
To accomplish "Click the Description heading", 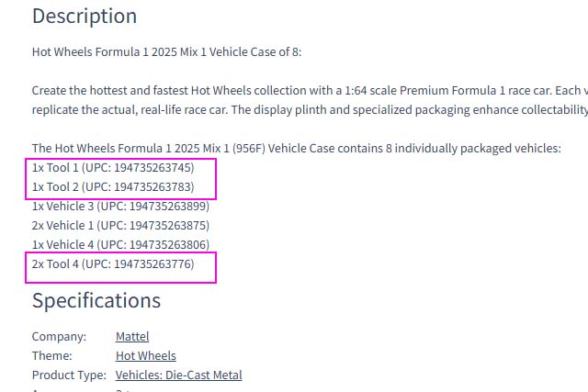I will (x=85, y=17).
